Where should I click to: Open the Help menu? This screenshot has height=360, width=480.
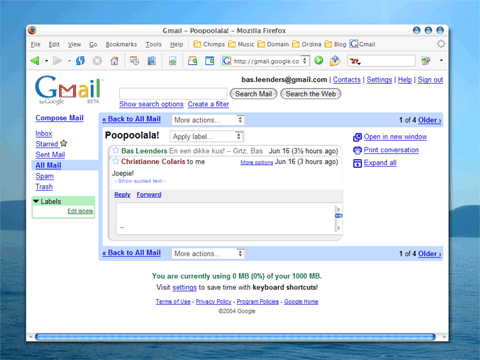(x=176, y=44)
